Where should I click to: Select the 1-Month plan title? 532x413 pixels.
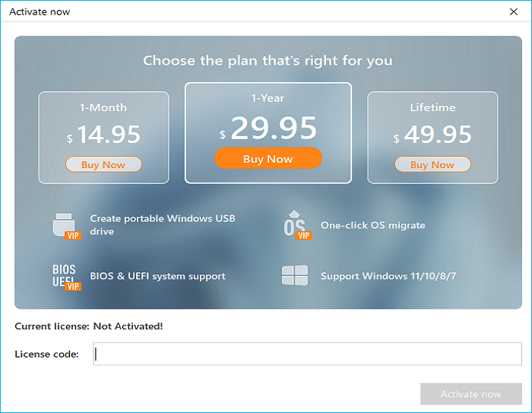click(103, 107)
